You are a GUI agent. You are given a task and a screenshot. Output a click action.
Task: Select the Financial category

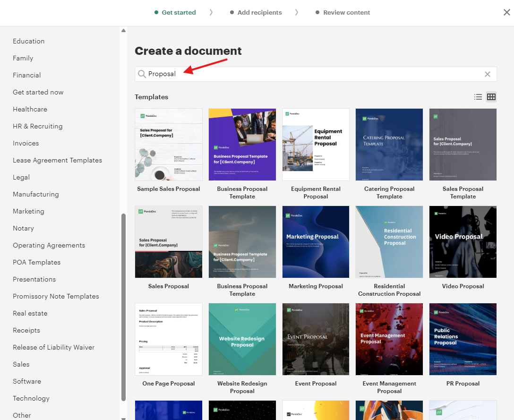27,75
